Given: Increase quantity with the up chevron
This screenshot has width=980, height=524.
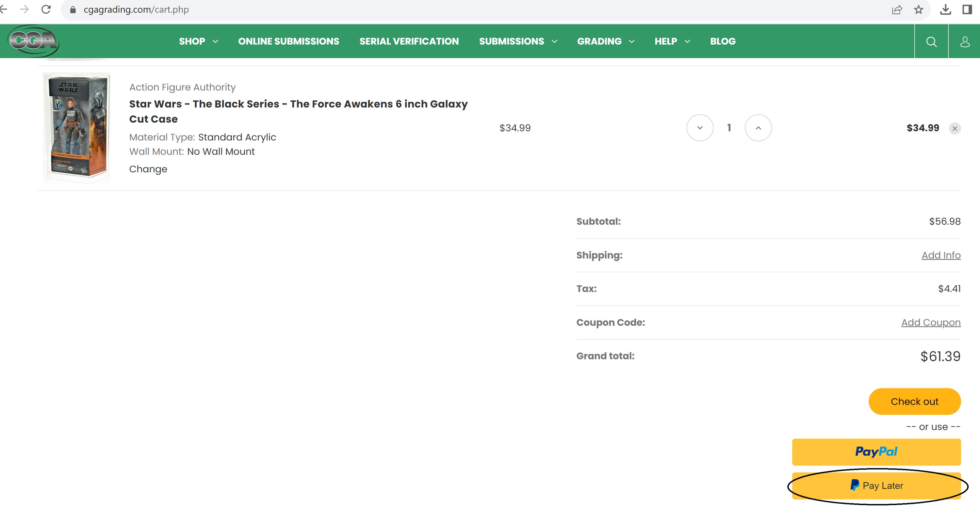Looking at the screenshot, I should pos(758,128).
